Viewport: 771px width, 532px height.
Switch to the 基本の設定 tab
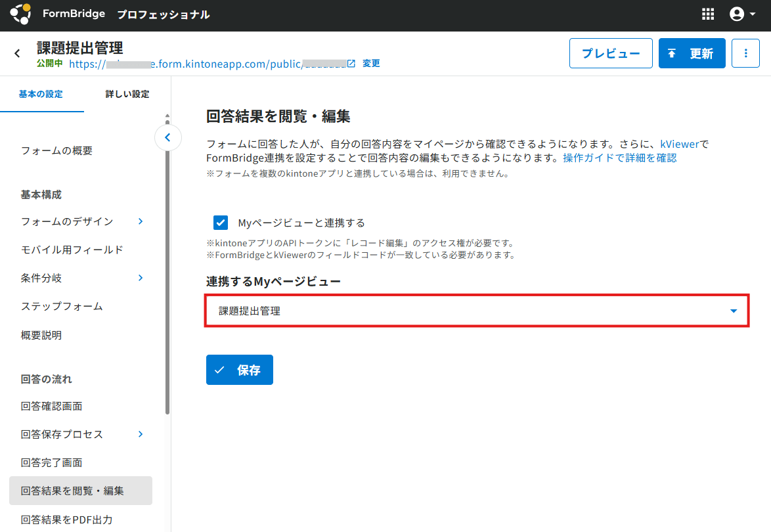pyautogui.click(x=41, y=94)
